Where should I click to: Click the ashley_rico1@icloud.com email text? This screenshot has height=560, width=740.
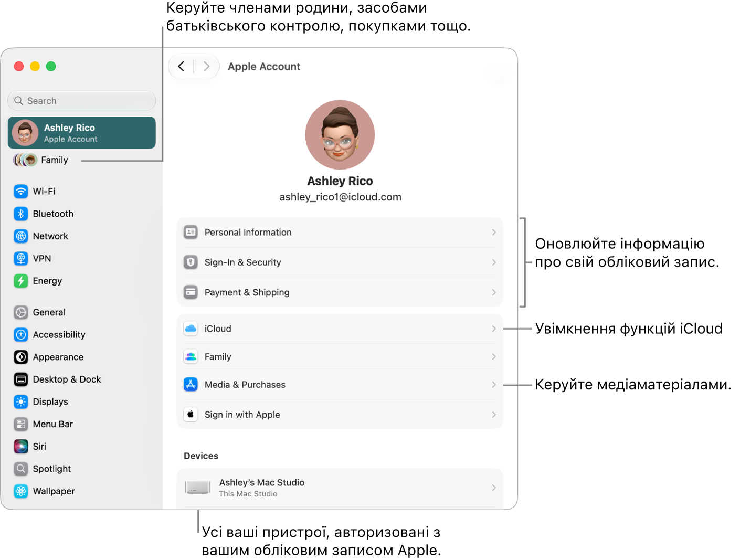point(340,197)
